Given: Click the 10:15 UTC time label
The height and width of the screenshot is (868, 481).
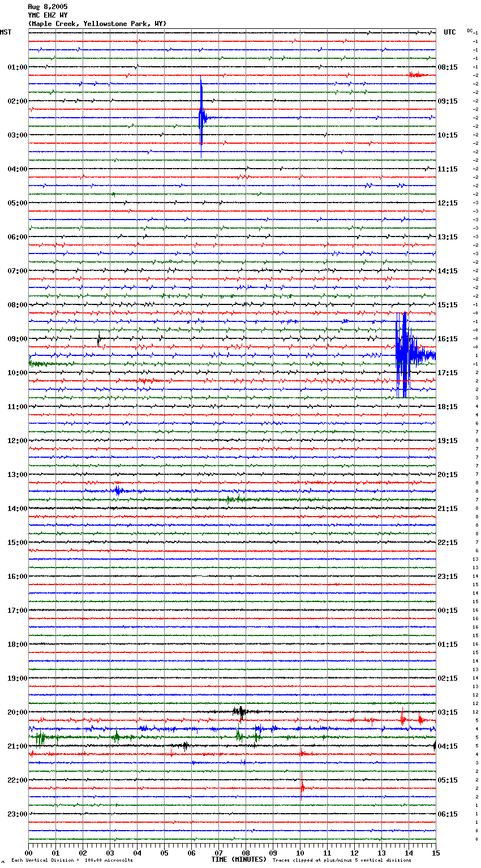Looking at the screenshot, I should [x=448, y=135].
